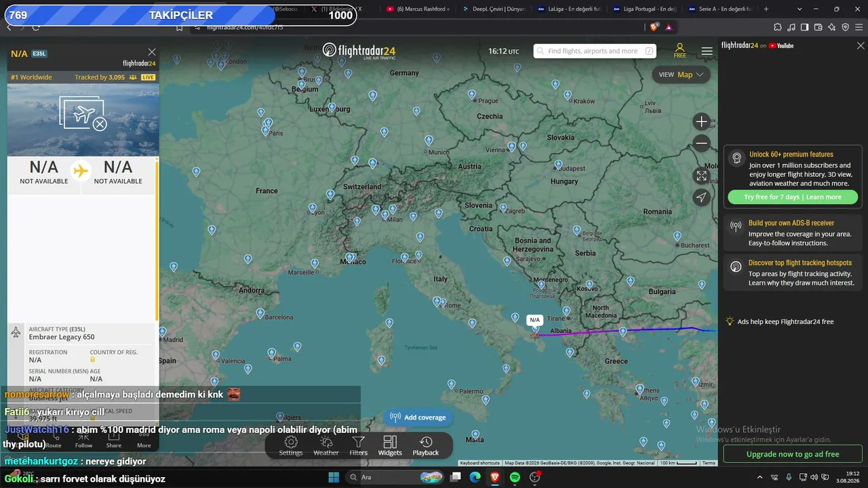Open the browser extensions puzzle icon
This screenshot has height=488, width=868.
pyautogui.click(x=778, y=27)
